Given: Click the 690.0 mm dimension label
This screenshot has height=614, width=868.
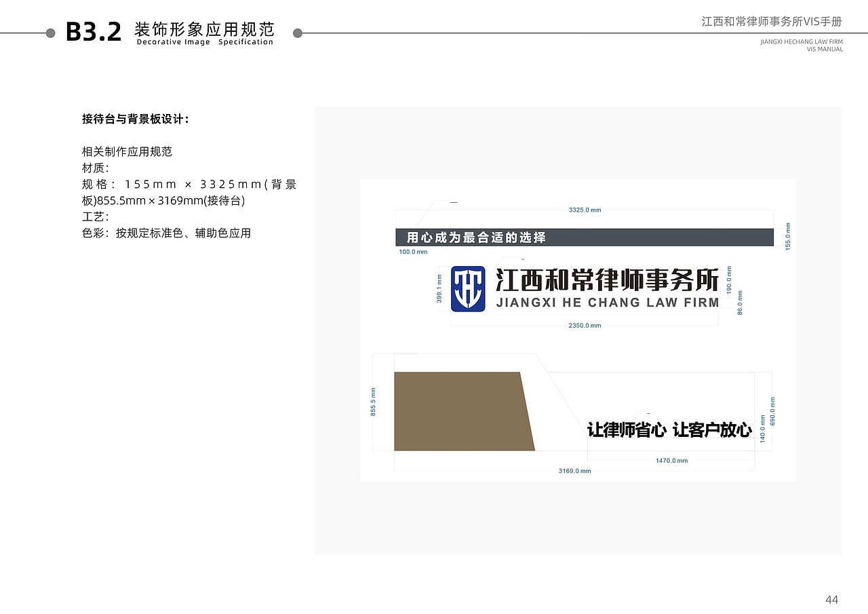Looking at the screenshot, I should pyautogui.click(x=772, y=411).
